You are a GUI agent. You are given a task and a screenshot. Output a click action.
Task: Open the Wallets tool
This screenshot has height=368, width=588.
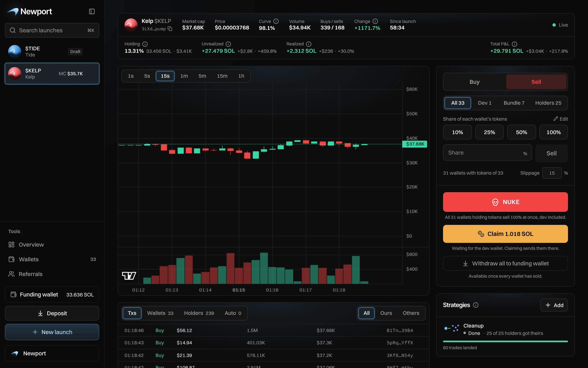click(52, 259)
